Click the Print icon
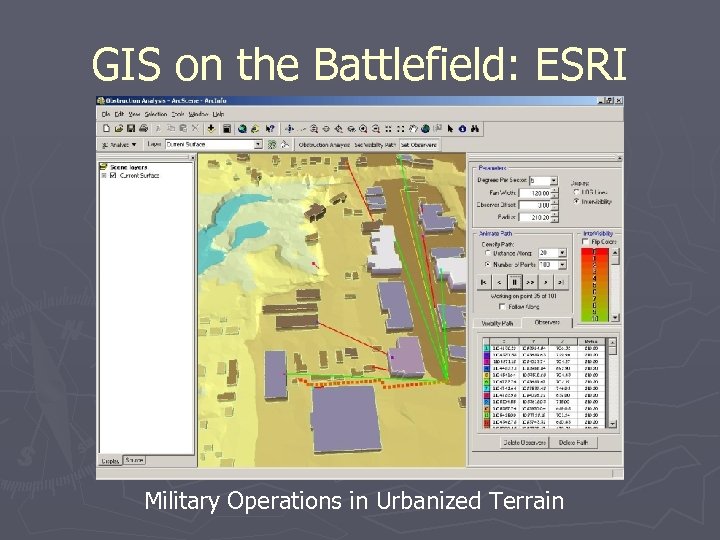Viewport: 720px width, 540px height. 144,129
